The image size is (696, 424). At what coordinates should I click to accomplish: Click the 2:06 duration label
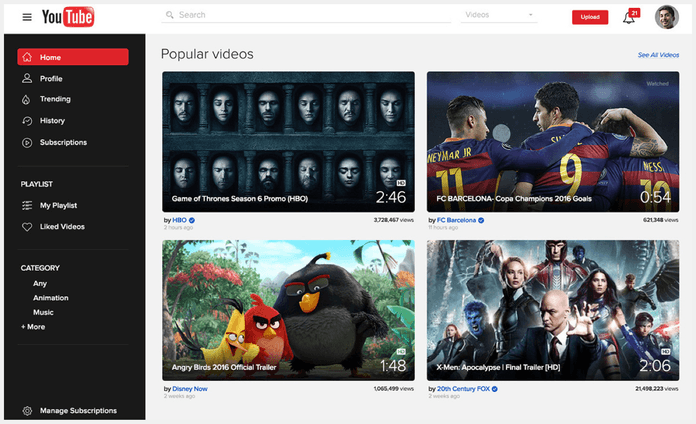[655, 366]
